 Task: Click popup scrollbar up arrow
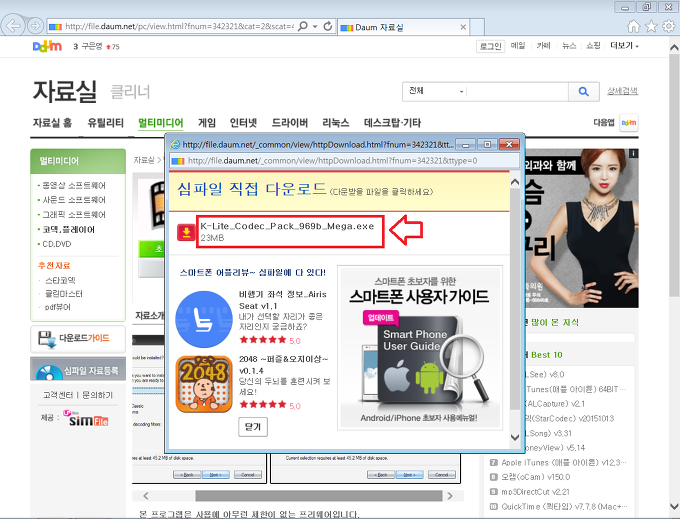(x=515, y=182)
